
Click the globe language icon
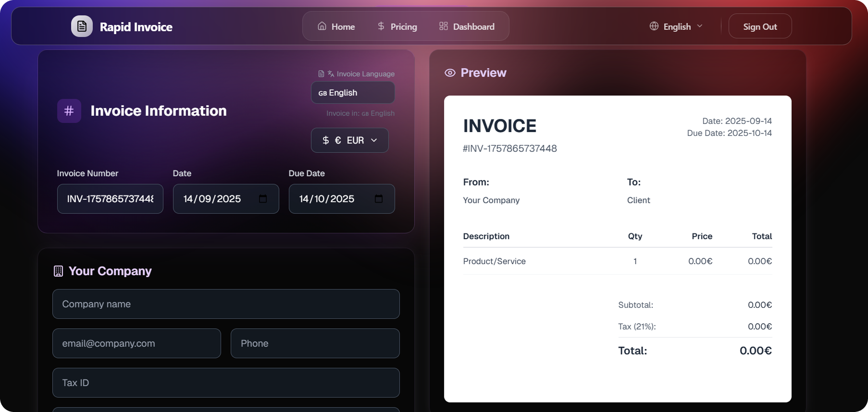pos(654,26)
